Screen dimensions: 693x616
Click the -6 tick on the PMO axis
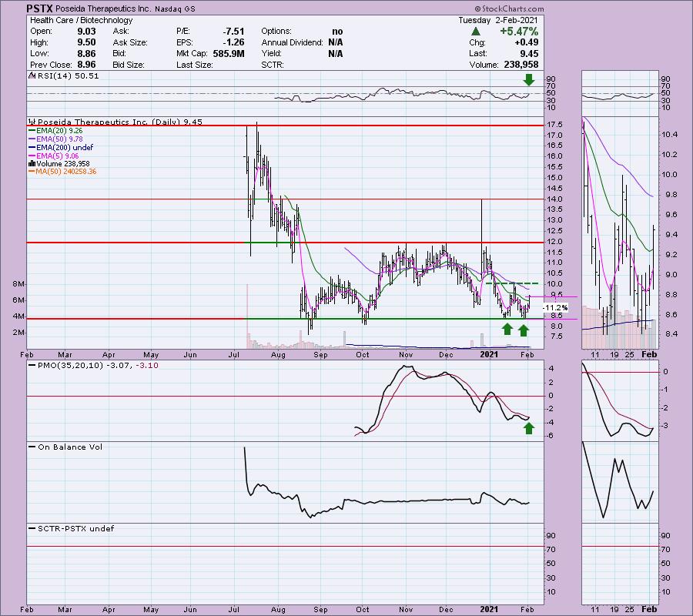[551, 436]
